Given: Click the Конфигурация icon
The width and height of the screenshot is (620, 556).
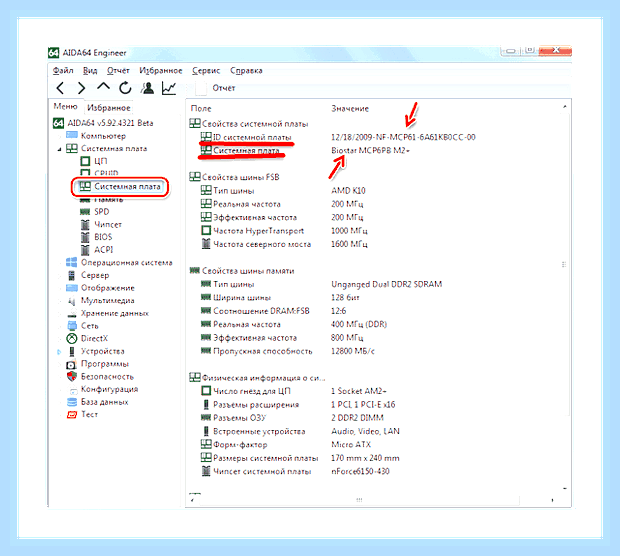Looking at the screenshot, I should click(x=73, y=390).
